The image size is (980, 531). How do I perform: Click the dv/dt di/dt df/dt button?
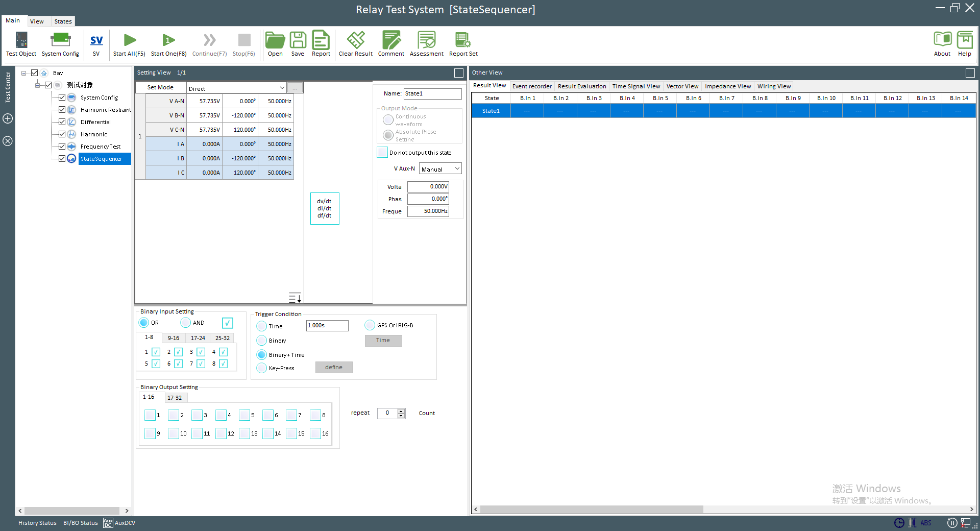coord(325,208)
